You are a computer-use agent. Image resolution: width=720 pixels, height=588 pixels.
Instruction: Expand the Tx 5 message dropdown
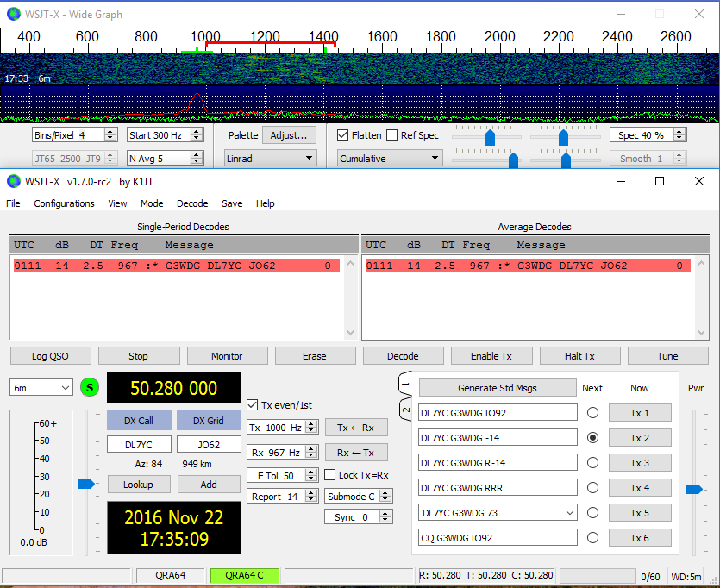[x=570, y=513]
